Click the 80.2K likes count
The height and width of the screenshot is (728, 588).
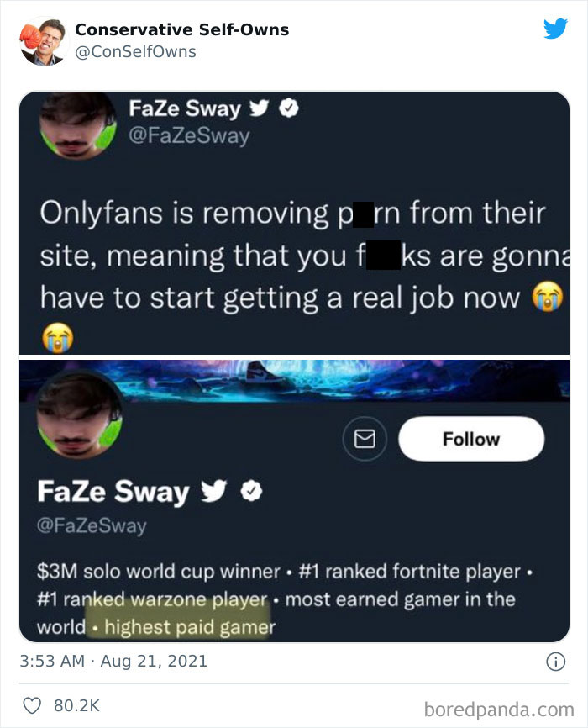[76, 705]
